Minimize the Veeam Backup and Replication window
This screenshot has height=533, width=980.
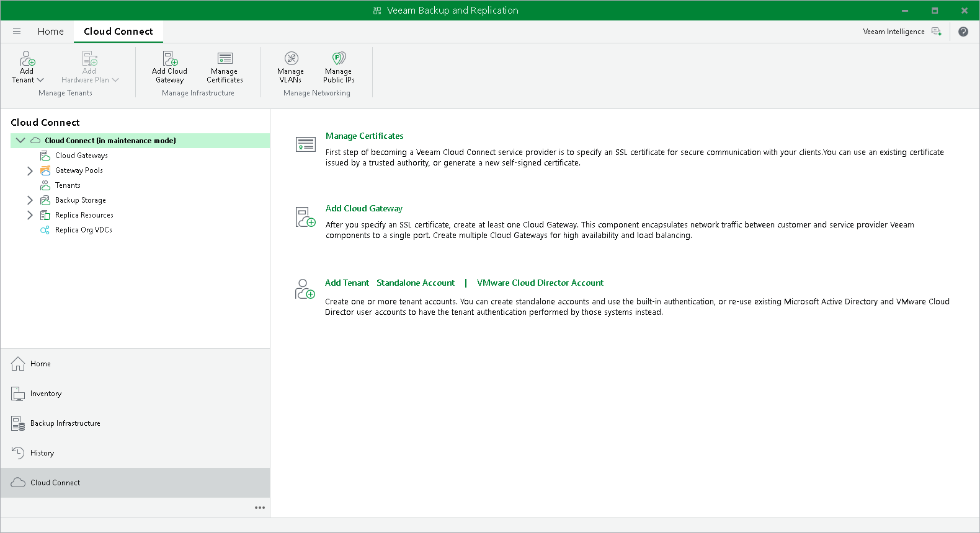[905, 11]
